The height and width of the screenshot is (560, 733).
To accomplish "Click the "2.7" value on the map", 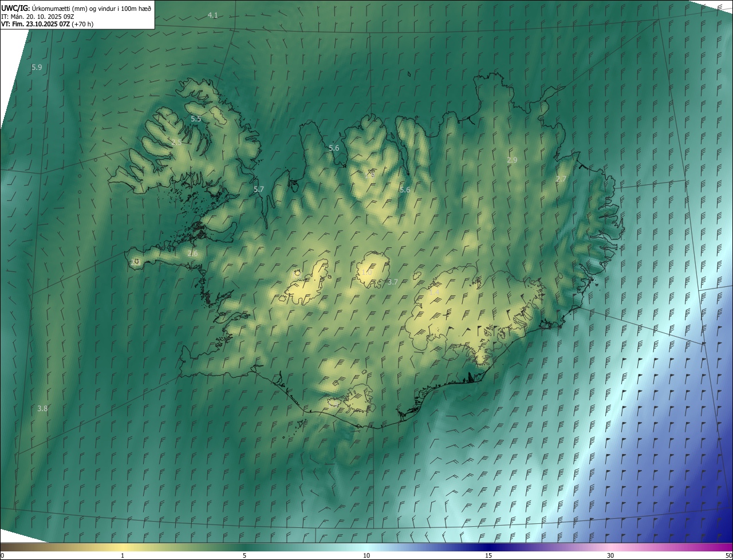I will (561, 179).
